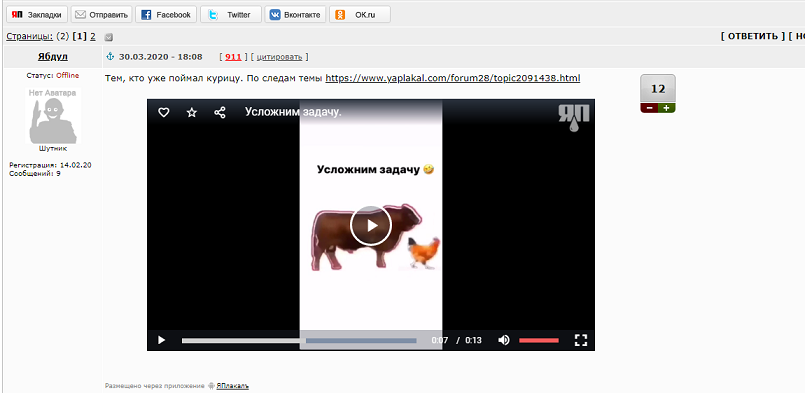The image size is (805, 393).
Task: Click the ЯП Закладки share button
Action: 36,15
